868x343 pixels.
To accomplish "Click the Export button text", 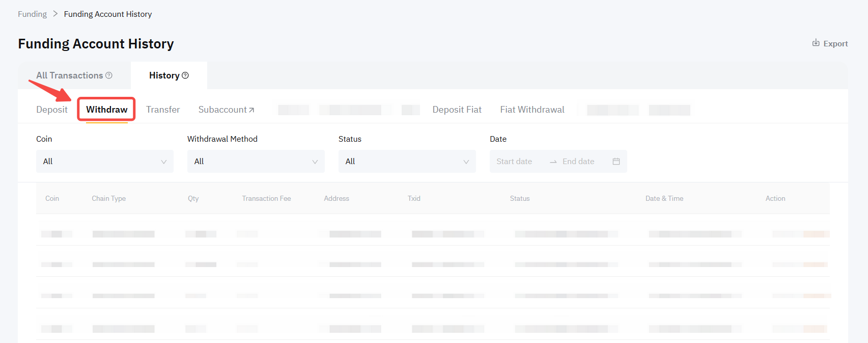I will 835,44.
